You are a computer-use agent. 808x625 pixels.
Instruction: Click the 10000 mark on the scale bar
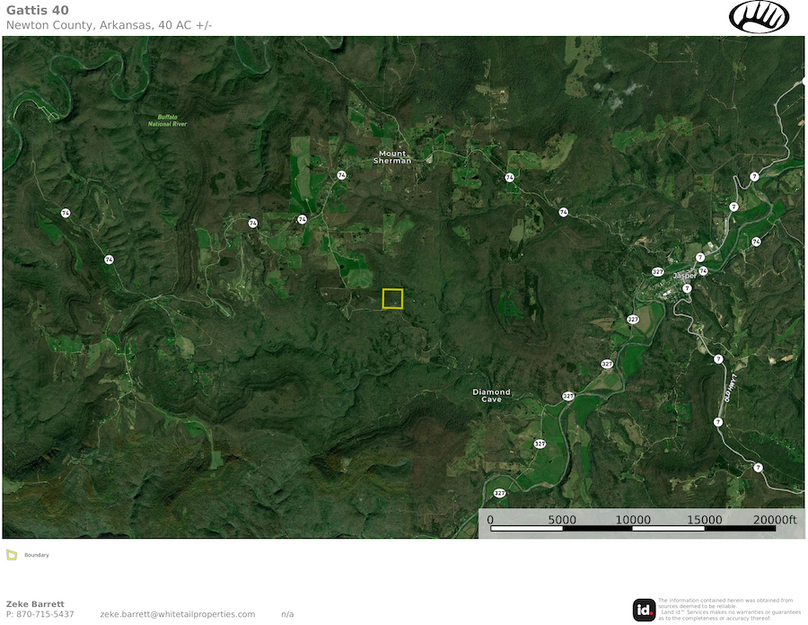pyautogui.click(x=632, y=520)
